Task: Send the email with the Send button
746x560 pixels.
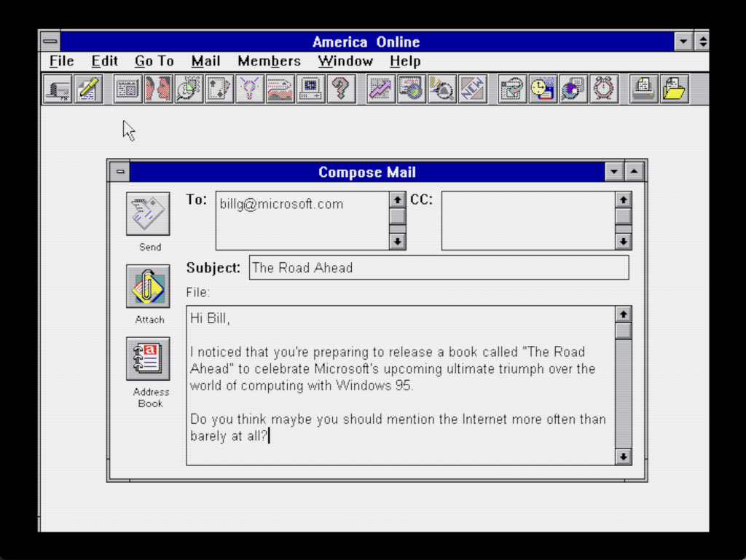Action: coord(148,214)
